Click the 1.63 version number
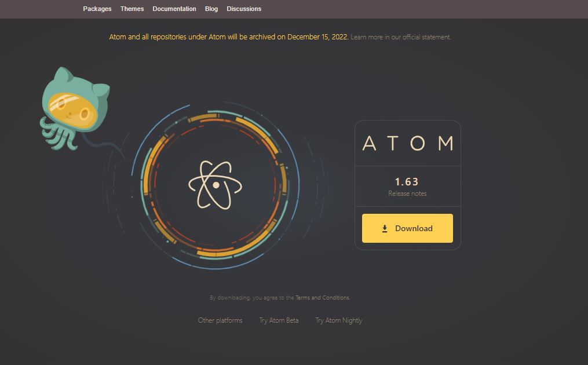Image resolution: width=588 pixels, height=365 pixels. [407, 182]
